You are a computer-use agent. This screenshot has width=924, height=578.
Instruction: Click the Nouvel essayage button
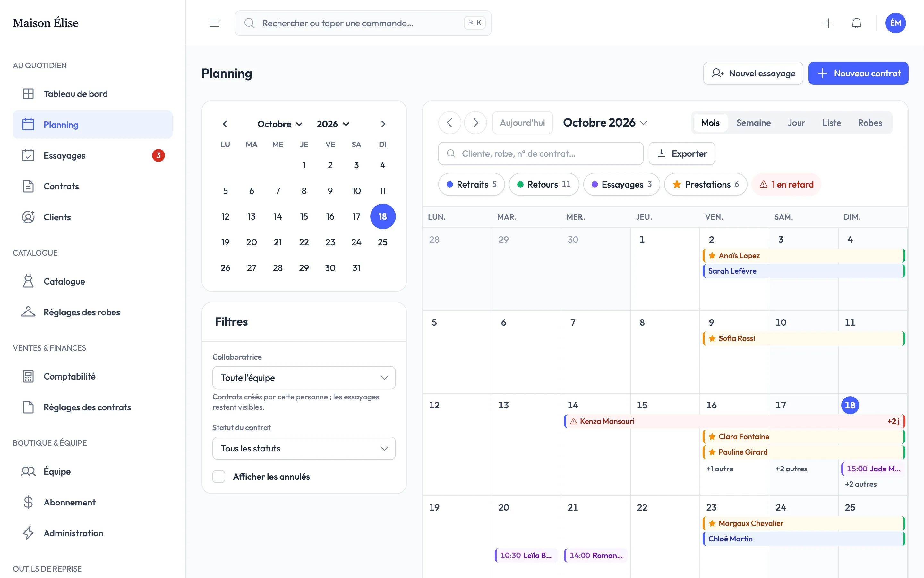(x=753, y=73)
